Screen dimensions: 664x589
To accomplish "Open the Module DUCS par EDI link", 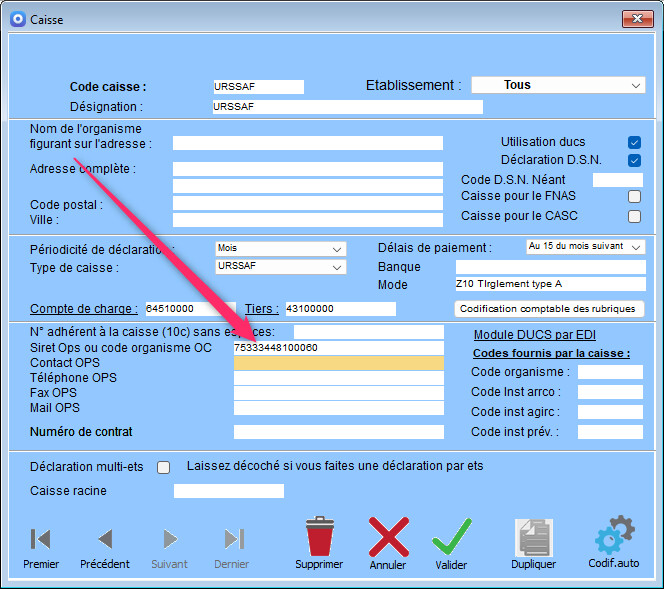I will click(x=534, y=334).
